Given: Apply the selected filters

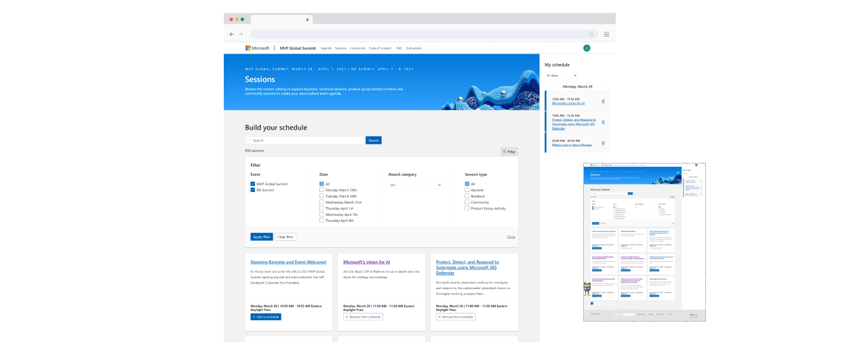Looking at the screenshot, I should coord(261,237).
